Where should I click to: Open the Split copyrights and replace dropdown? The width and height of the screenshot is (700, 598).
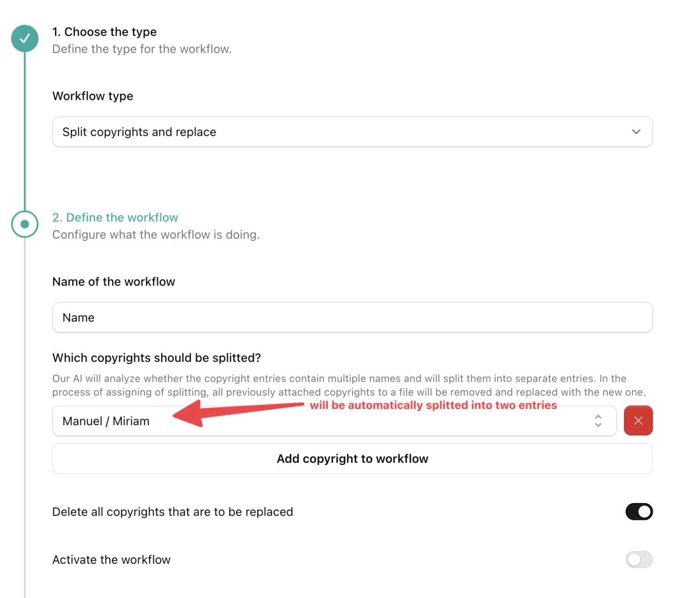(x=352, y=132)
